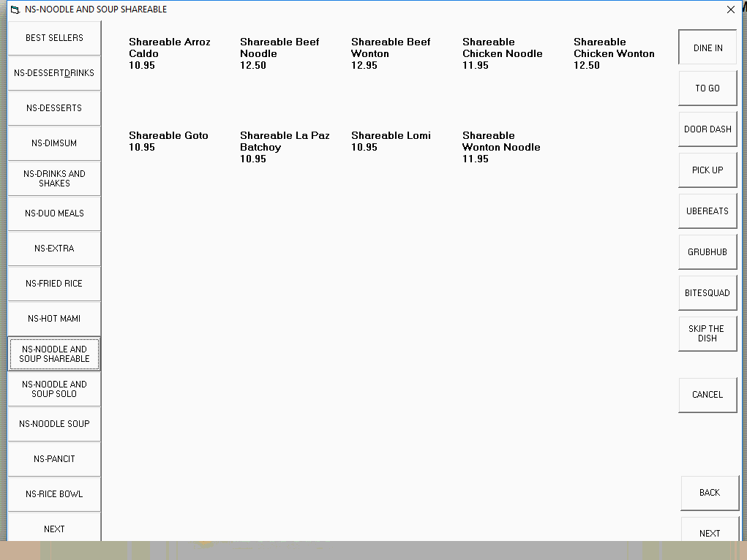Image resolution: width=747 pixels, height=560 pixels.
Task: Show next categories below NS-RICE BOWL
Action: [x=54, y=529]
